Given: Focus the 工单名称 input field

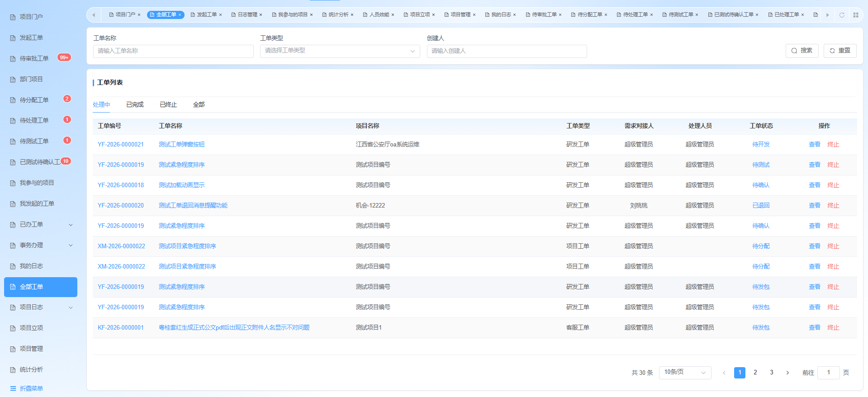Looking at the screenshot, I should point(173,51).
